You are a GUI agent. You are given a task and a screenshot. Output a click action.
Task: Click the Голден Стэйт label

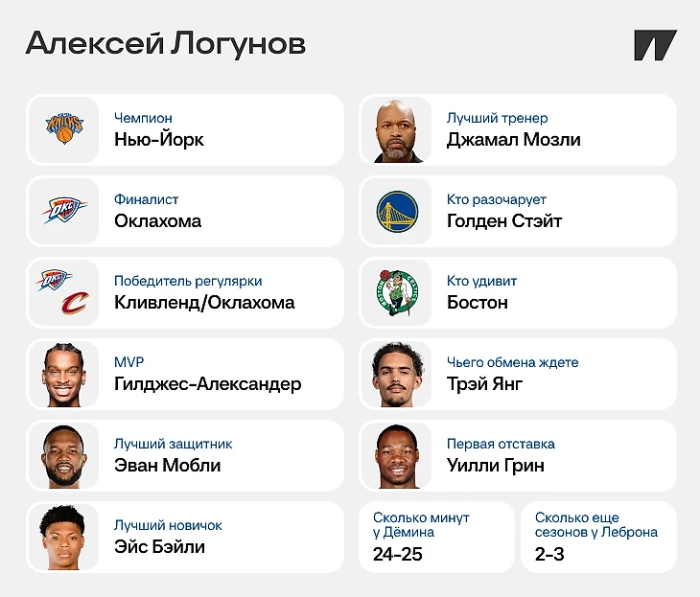504,221
